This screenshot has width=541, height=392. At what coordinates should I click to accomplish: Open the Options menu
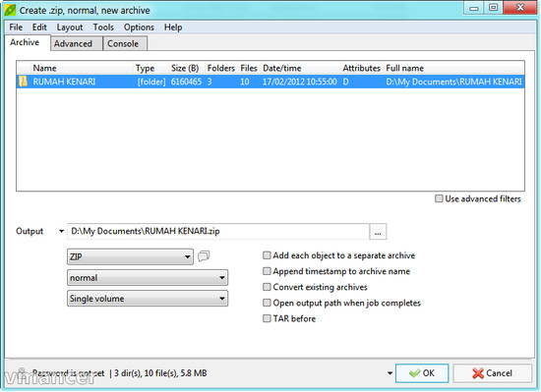[139, 28]
